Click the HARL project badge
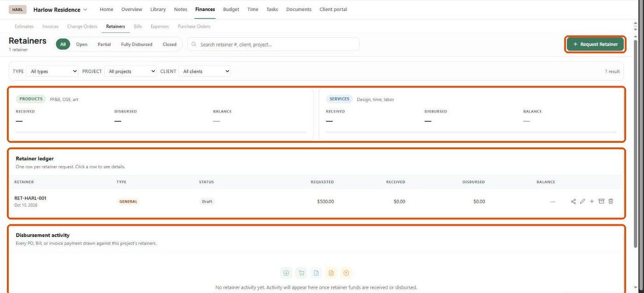The image size is (644, 293). 17,10
